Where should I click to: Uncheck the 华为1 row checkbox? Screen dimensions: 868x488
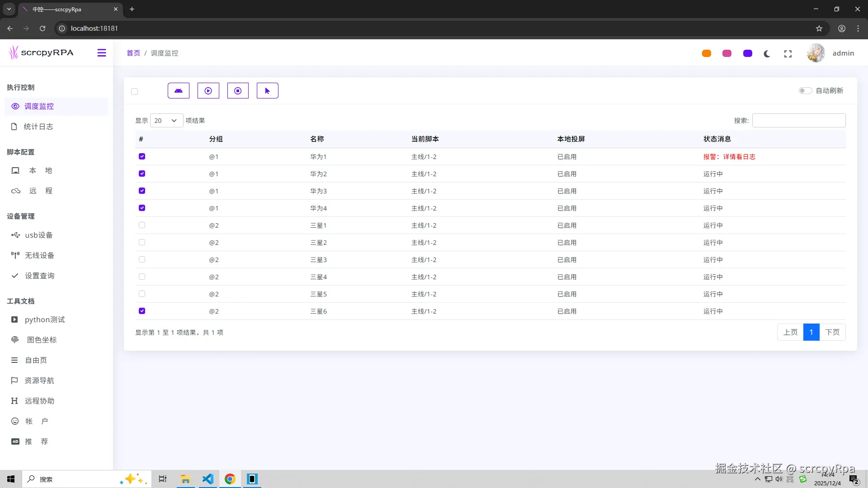[142, 156]
